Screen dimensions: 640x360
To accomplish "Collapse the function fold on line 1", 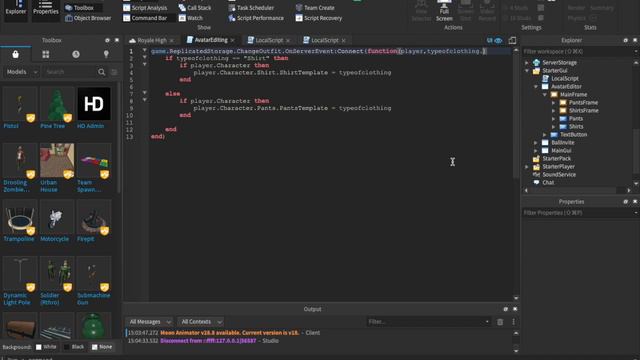I will [144, 51].
